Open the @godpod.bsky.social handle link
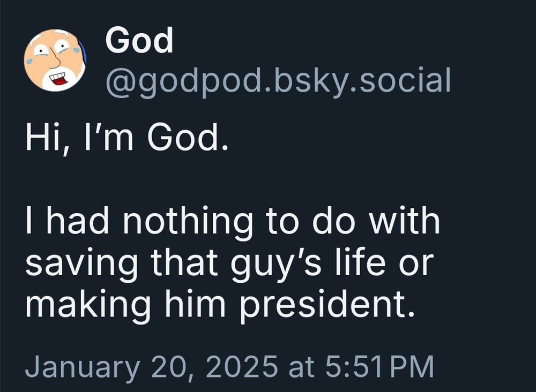The height and width of the screenshot is (392, 536). coord(278,81)
